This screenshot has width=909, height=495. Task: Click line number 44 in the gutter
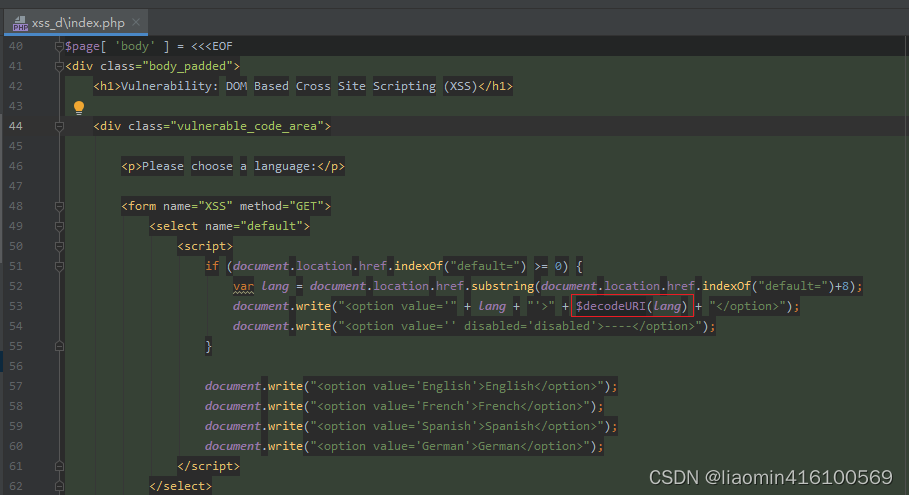(x=16, y=126)
